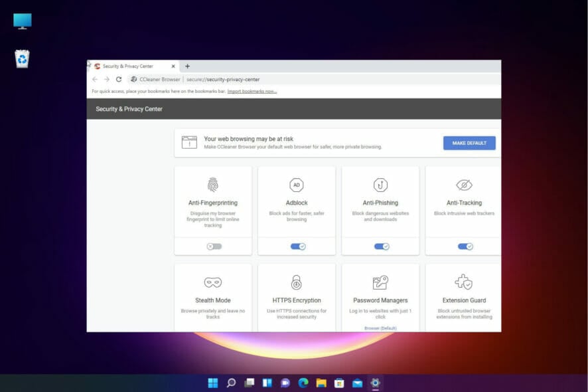Click inside the address bar
Viewport: 588px width, 392px height.
point(265,79)
